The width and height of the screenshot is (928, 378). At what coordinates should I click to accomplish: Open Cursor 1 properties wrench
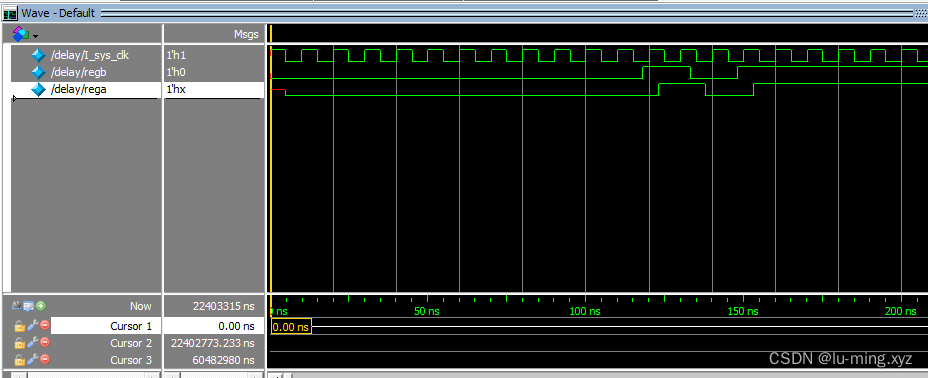[32, 326]
